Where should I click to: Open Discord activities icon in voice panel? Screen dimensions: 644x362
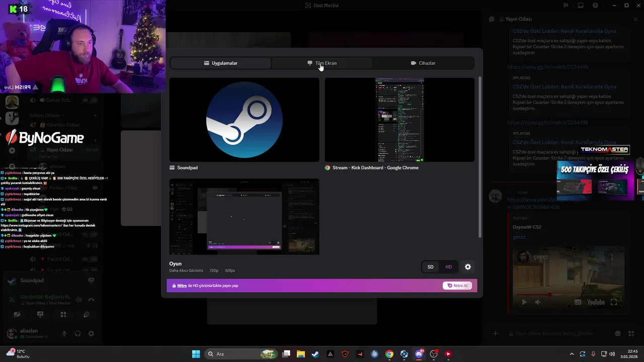[63, 315]
